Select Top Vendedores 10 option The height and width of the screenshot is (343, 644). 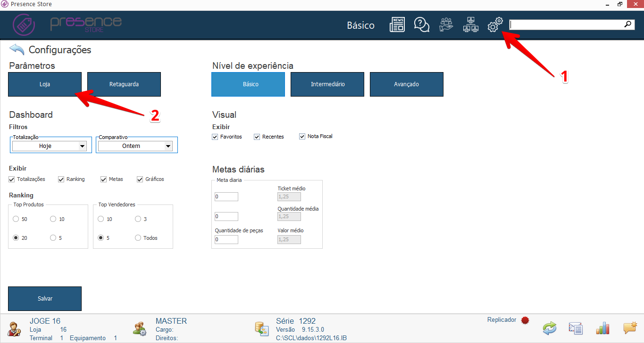pos(100,219)
